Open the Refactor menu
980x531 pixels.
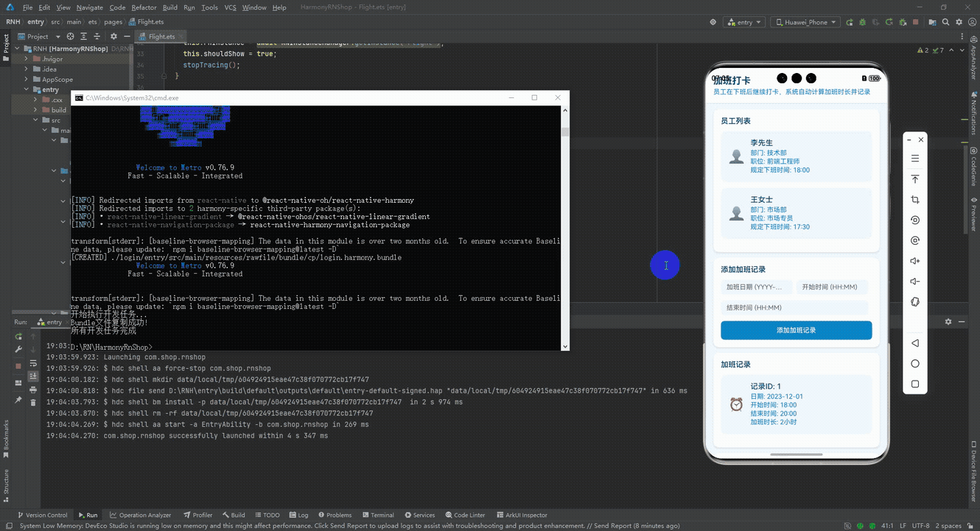click(x=144, y=7)
